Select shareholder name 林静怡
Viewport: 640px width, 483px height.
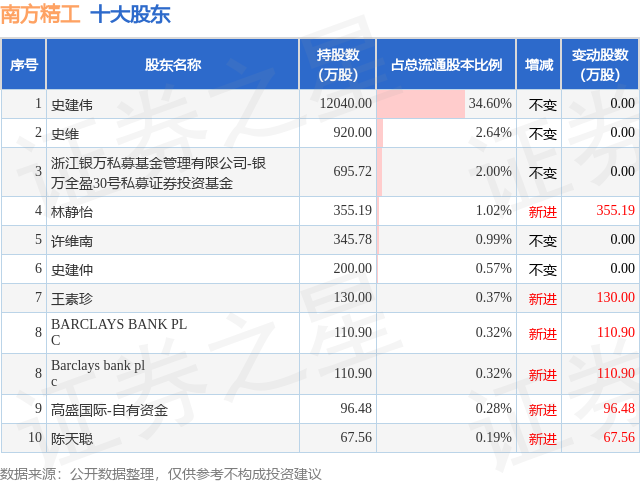point(72,212)
